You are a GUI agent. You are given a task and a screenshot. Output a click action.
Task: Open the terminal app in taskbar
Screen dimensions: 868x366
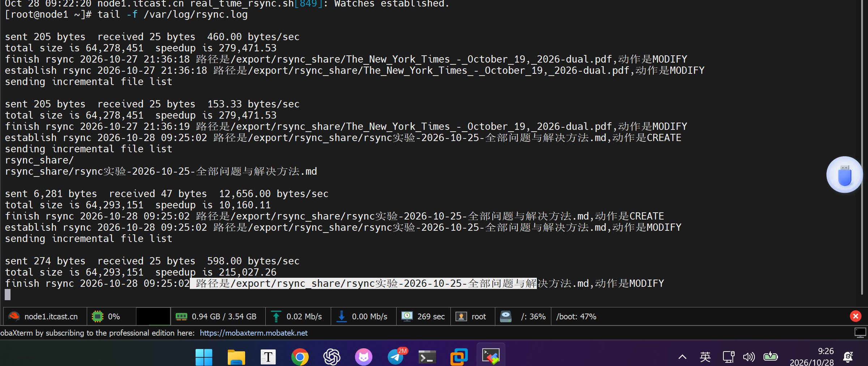(x=427, y=357)
